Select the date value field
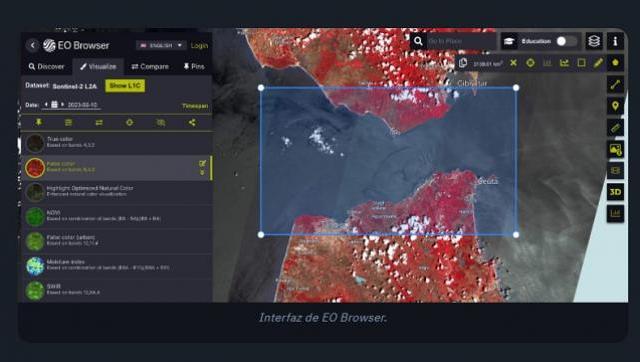Viewport: 640px width, 362px height. tap(83, 105)
